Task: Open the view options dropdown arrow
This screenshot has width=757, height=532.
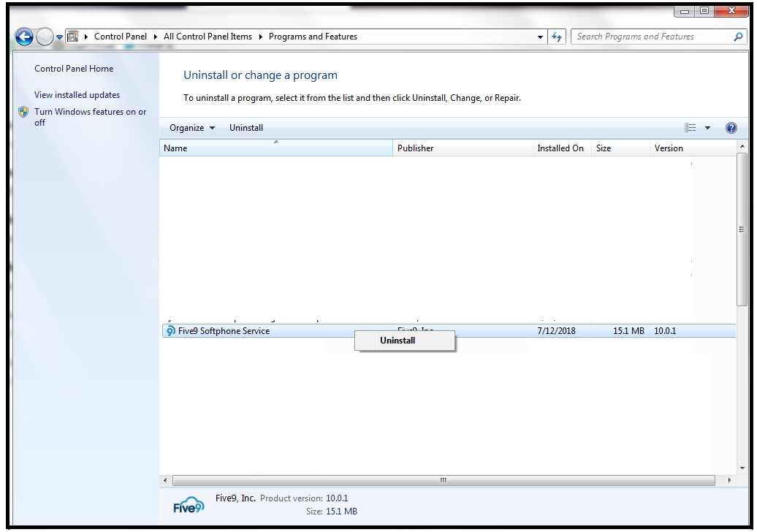Action: point(707,128)
